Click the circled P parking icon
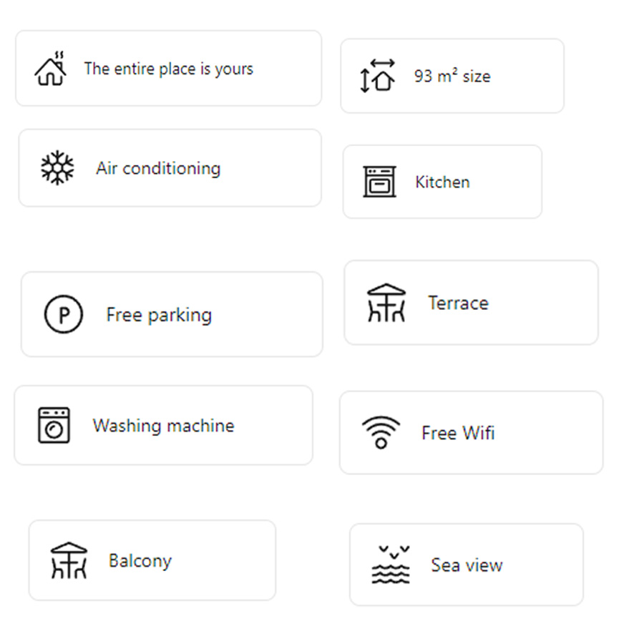644x644 pixels. coord(64,315)
